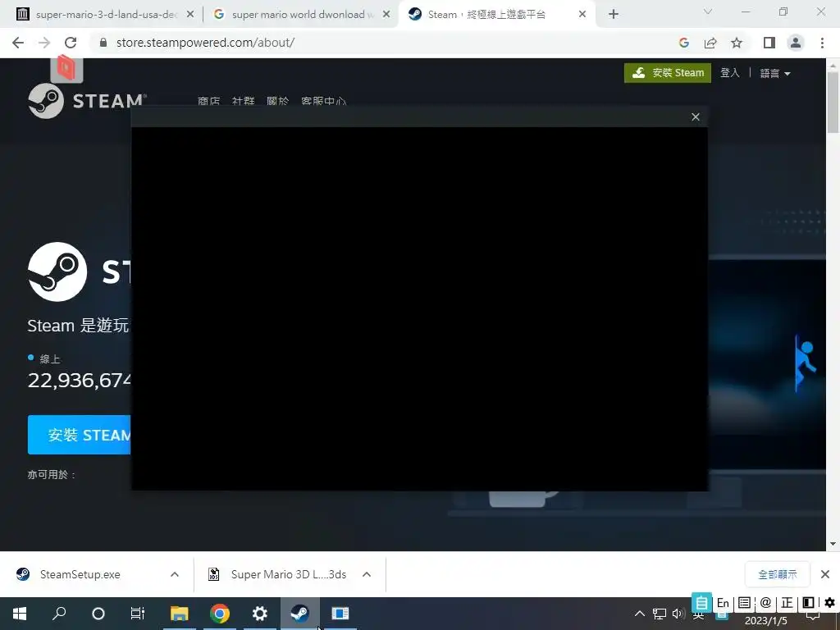Click the Google icon in address bar
This screenshot has height=630, width=840.
684,43
